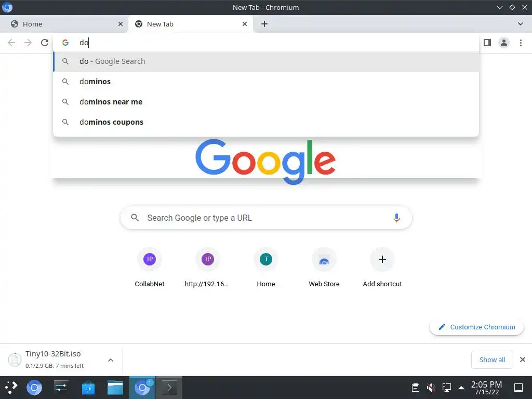This screenshot has width=532, height=399.
Task: Click the magnifier icon in search box
Action: pyautogui.click(x=135, y=218)
